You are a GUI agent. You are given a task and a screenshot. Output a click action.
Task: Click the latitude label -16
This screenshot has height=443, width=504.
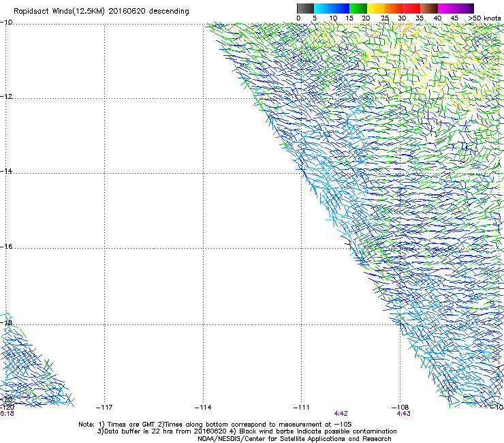pyautogui.click(x=6, y=247)
